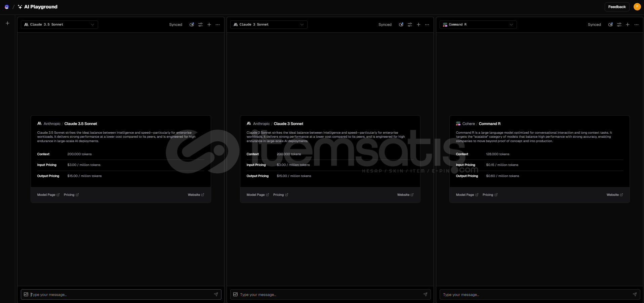This screenshot has width=644, height=303.
Task: Open more options in Claude 3.5 Sonnet panel
Action: click(x=218, y=25)
